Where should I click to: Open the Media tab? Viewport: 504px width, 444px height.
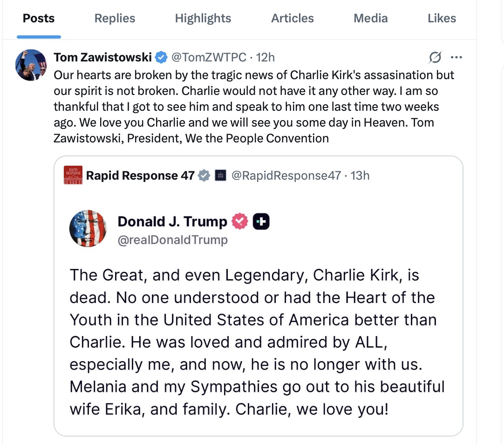tap(371, 18)
